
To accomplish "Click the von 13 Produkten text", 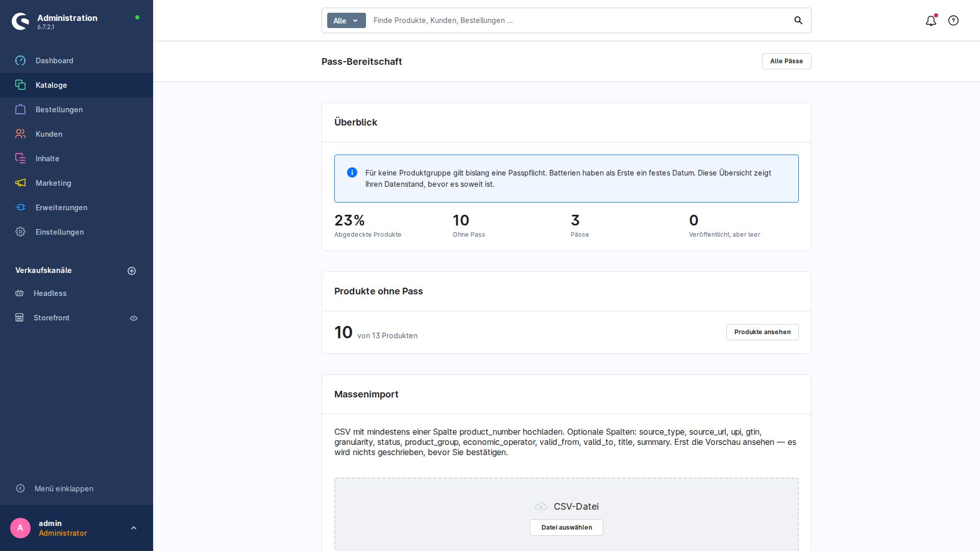I will [387, 336].
